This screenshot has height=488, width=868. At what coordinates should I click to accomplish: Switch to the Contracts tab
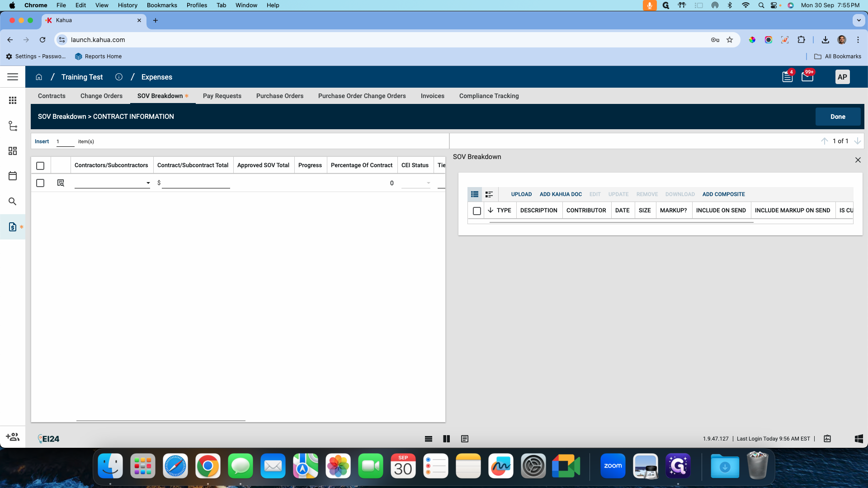(x=52, y=96)
